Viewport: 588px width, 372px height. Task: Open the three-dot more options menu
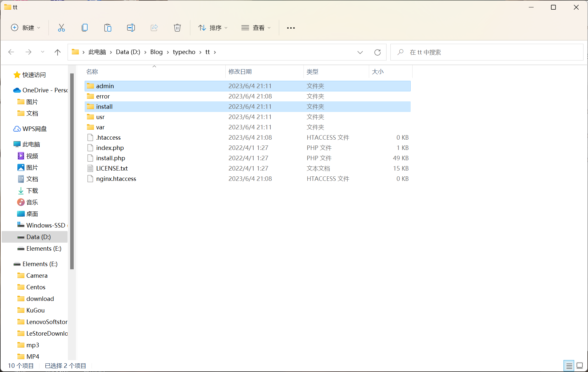pyautogui.click(x=291, y=28)
